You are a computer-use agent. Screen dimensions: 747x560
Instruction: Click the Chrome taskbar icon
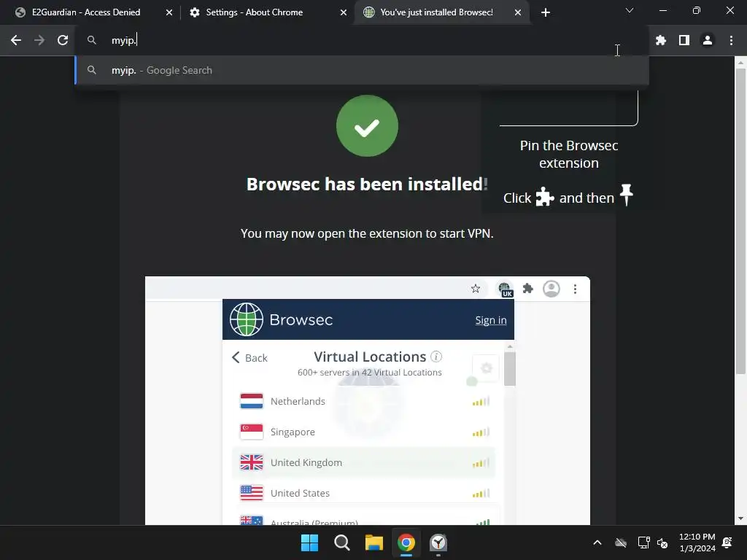click(406, 542)
